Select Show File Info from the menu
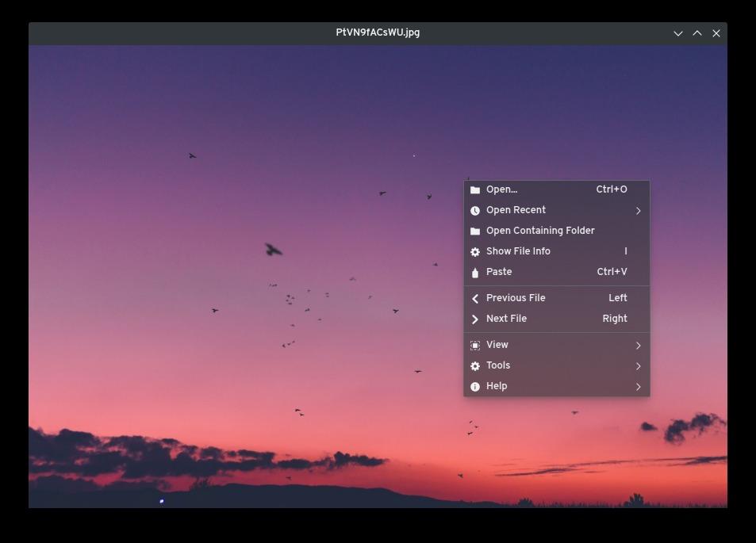Image resolution: width=756 pixels, height=543 pixels. [518, 250]
